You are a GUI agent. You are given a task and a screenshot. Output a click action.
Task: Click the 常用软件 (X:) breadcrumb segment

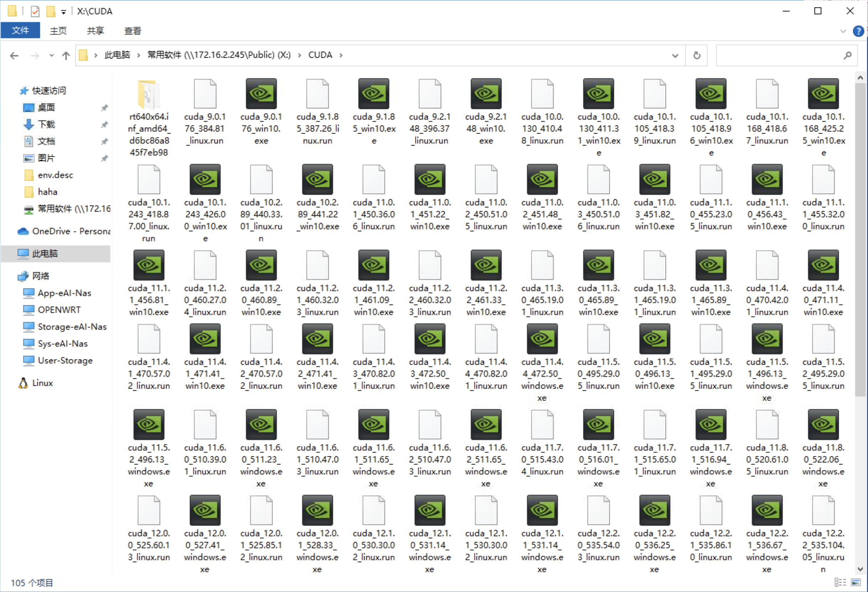219,55
